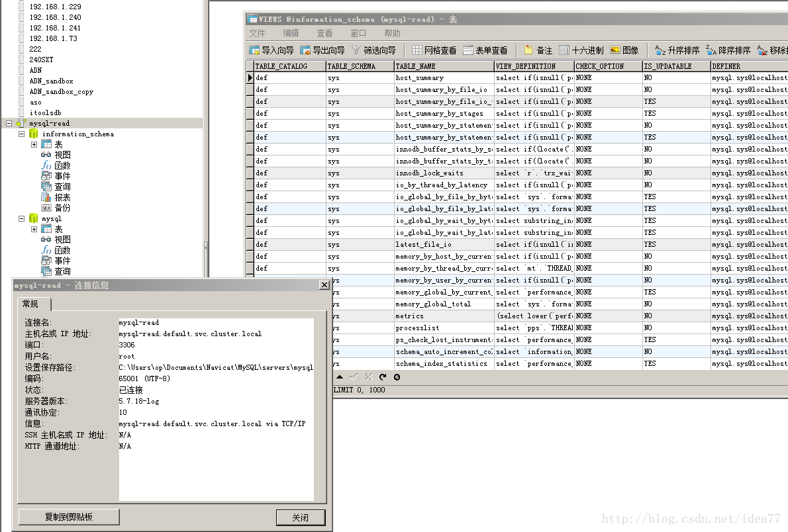Select 报表 under information_schema
This screenshot has width=788, height=532.
click(56, 197)
